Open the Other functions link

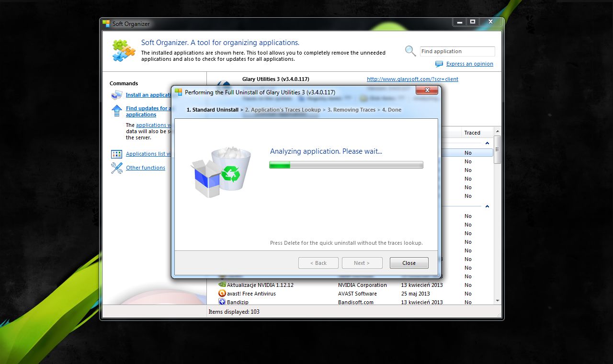point(146,168)
